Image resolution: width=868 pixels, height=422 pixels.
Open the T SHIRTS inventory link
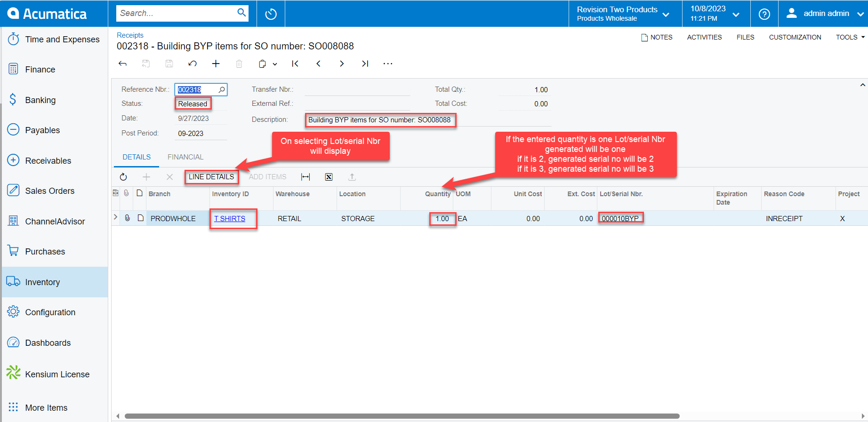pyautogui.click(x=230, y=219)
